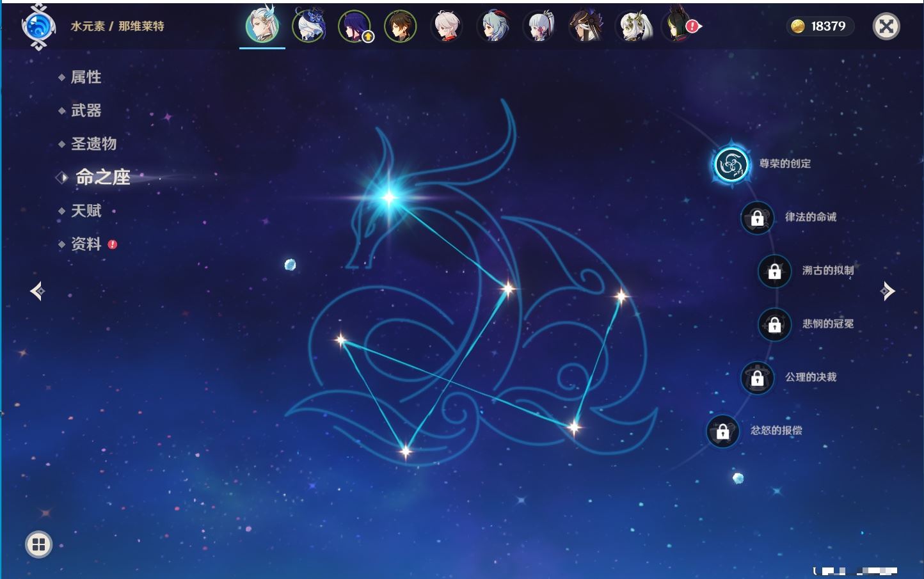Switch to the Ayaka character avatar
Screen dimensions: 924x579
point(539,26)
